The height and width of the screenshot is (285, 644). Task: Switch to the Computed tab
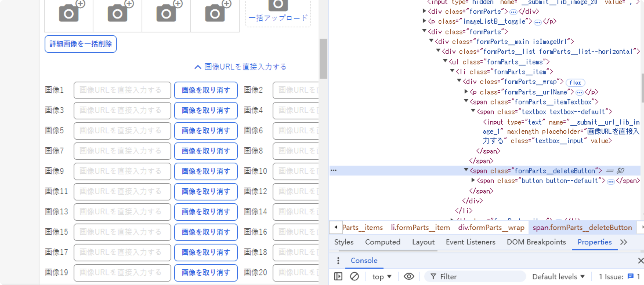pos(383,242)
